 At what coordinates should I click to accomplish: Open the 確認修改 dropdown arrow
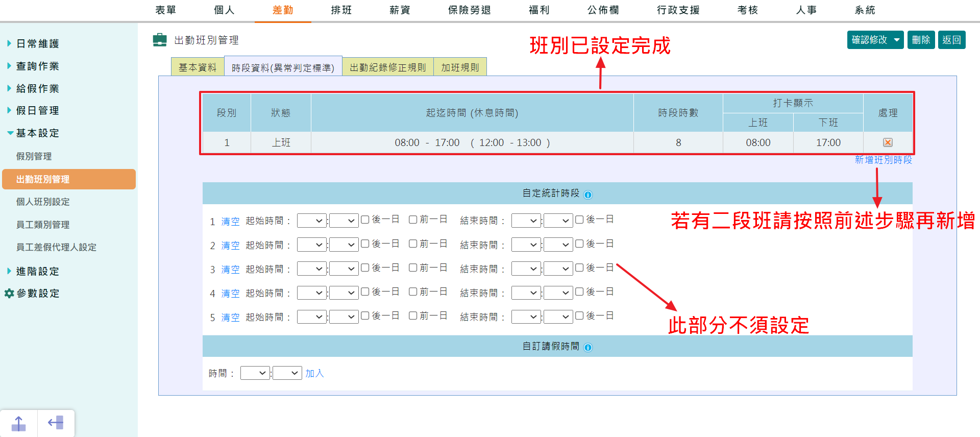coord(897,40)
